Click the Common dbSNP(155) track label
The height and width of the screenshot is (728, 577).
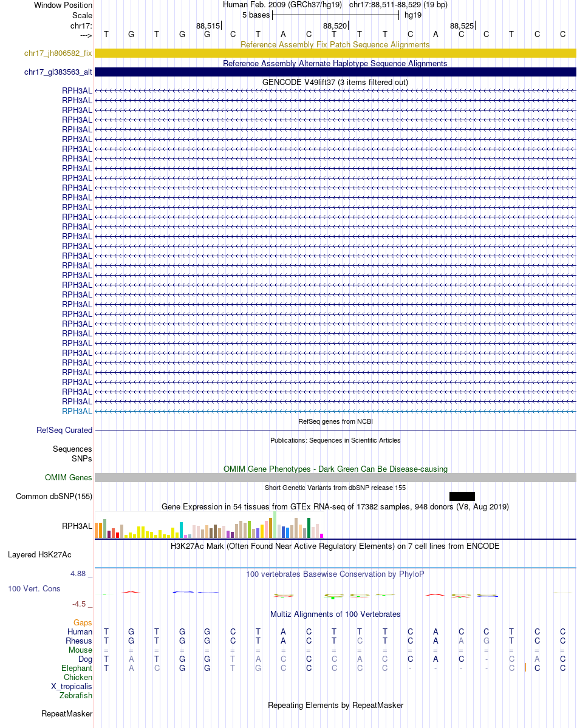(54, 496)
